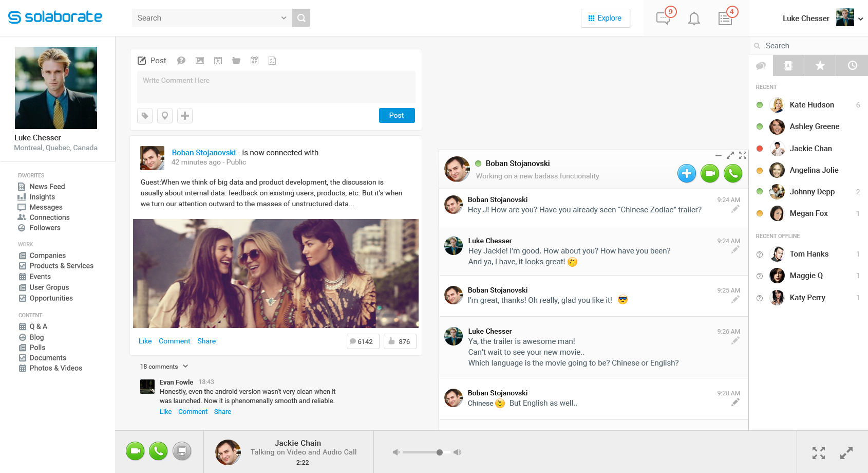Screen dimensions: 868x473
Task: Click the green phone call icon in chat header
Action: click(733, 173)
